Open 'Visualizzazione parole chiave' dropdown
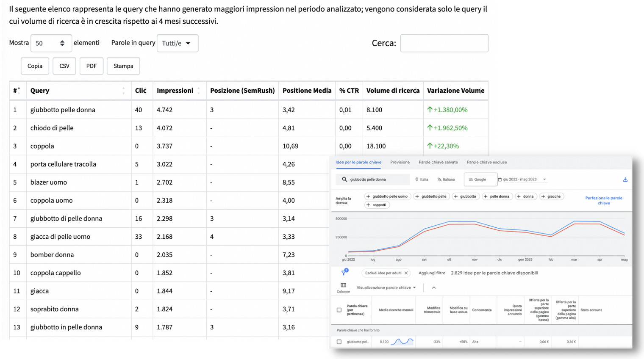 [x=386, y=287]
